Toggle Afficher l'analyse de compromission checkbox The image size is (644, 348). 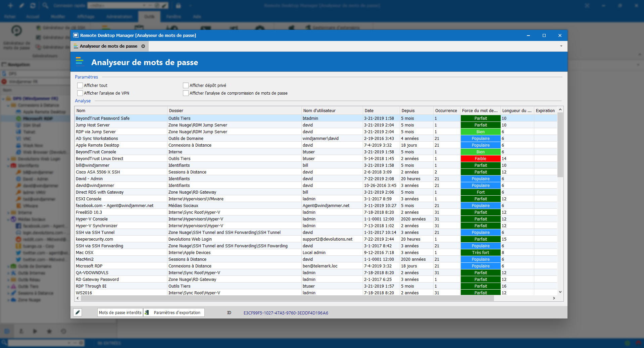(186, 93)
